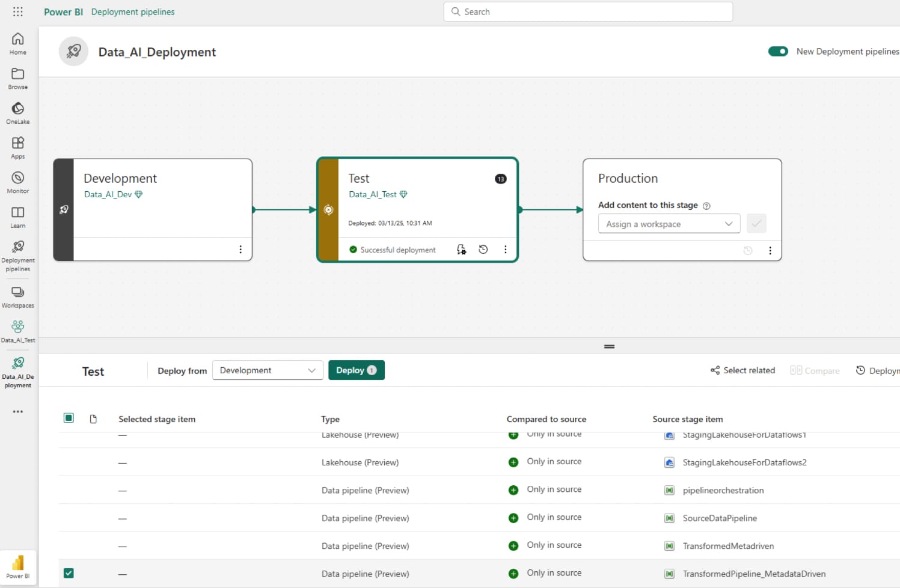The image size is (900, 588).
Task: Open Browse in the sidebar
Action: click(x=18, y=79)
